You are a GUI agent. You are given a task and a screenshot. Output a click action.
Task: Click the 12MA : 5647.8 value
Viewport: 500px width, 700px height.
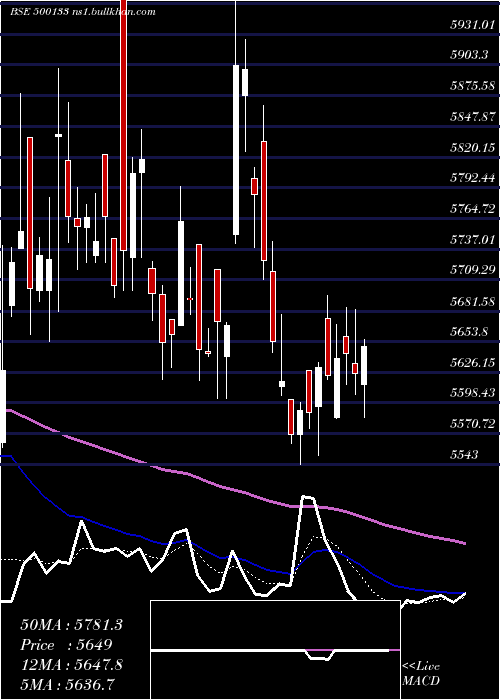(71, 664)
